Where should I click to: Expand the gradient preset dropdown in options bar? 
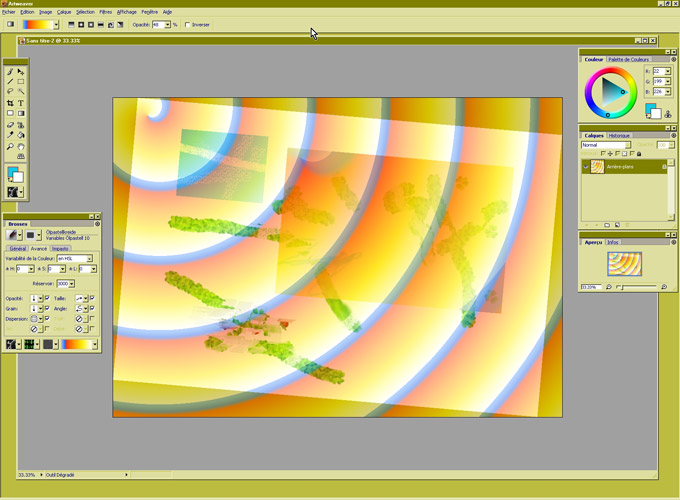[56, 25]
